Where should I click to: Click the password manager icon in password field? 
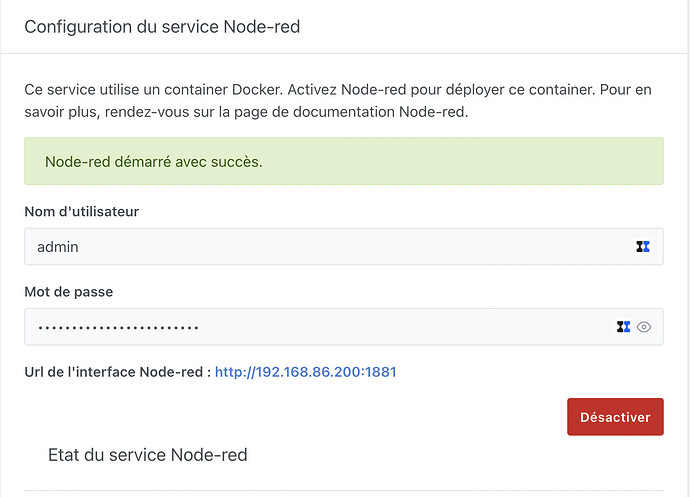624,326
